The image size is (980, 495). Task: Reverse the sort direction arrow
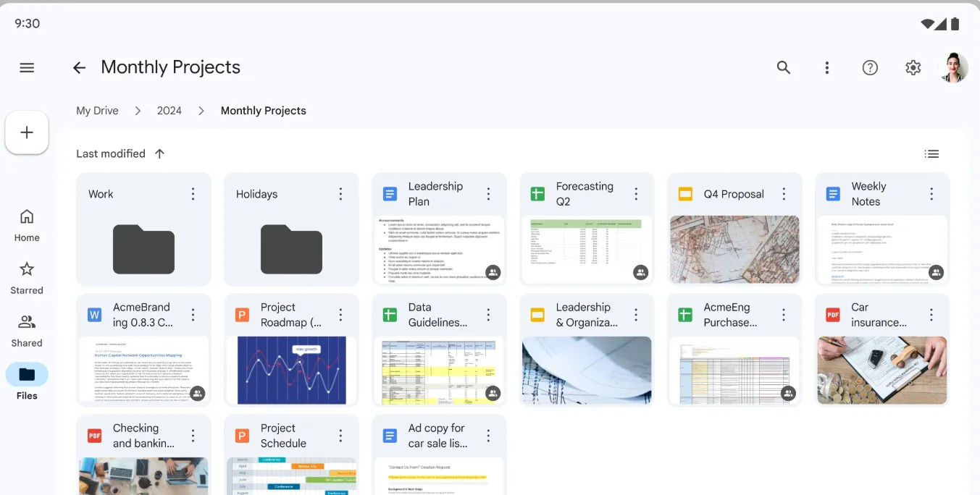click(160, 153)
